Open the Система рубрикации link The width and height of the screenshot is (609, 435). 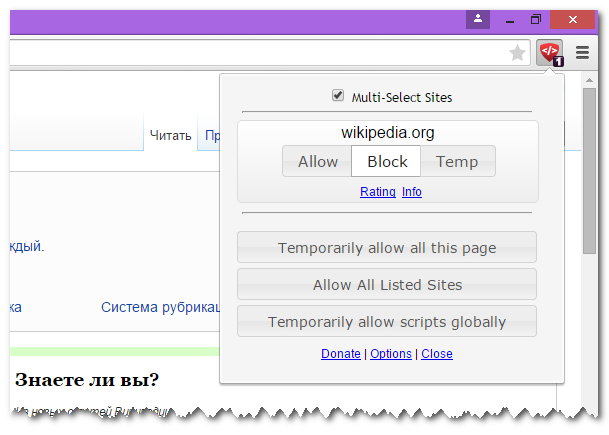160,307
